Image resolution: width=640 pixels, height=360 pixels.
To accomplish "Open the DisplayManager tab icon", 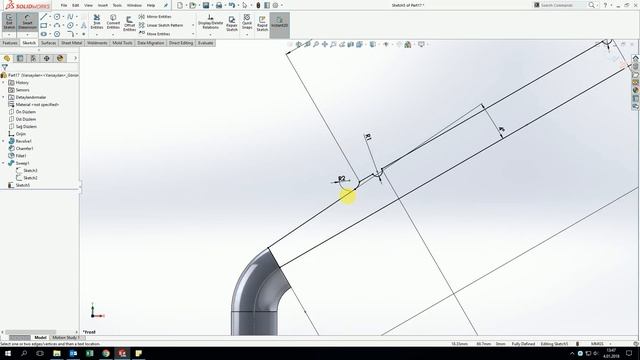I will [x=60, y=58].
